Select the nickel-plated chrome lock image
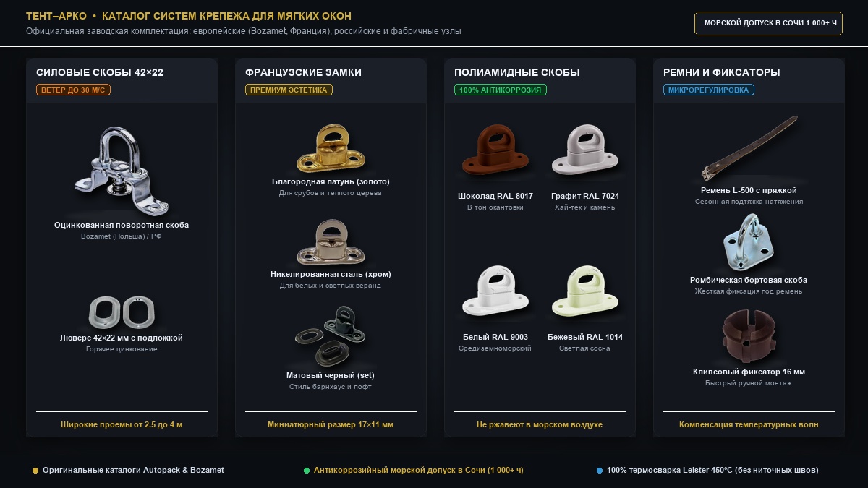The height and width of the screenshot is (488, 868). pos(330,242)
